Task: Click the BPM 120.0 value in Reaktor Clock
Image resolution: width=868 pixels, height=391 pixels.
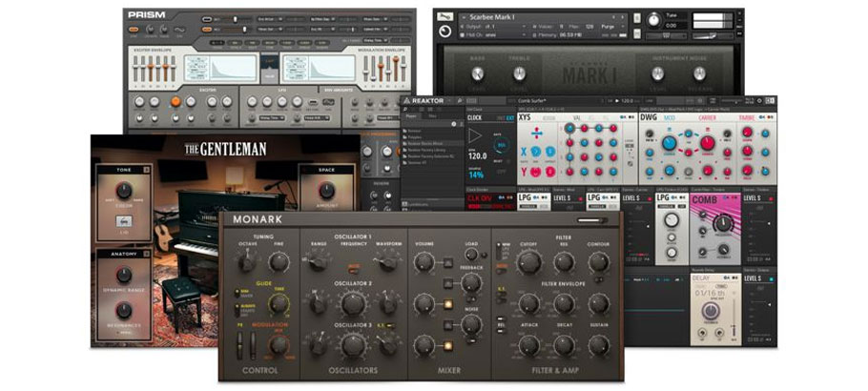Action: tap(477, 156)
